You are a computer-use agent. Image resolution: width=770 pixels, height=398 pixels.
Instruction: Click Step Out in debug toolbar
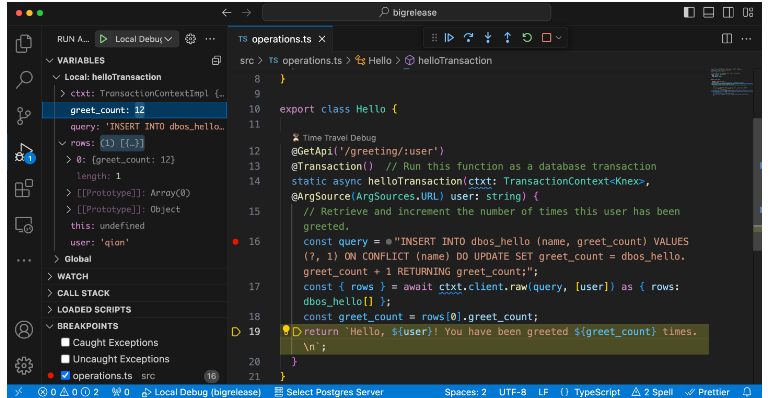(x=507, y=38)
